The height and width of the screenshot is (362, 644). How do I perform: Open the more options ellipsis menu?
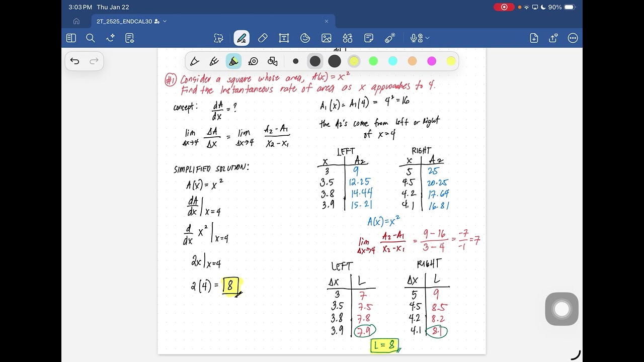(573, 38)
